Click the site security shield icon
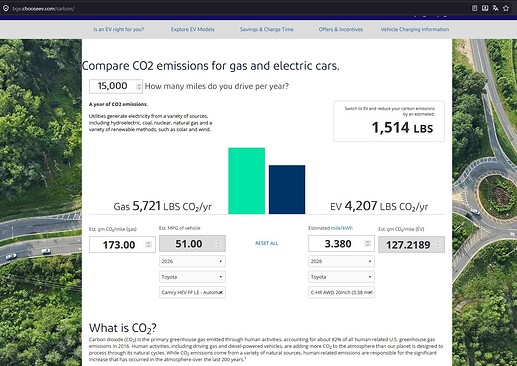Viewport: 517px width, 366px height. click(x=6, y=8)
